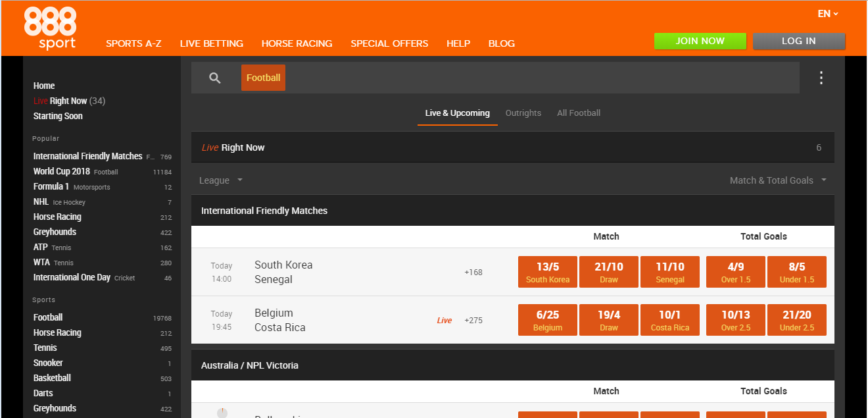Open Starting Soon in sidebar
Screen dimensions: 868x418
[58, 116]
